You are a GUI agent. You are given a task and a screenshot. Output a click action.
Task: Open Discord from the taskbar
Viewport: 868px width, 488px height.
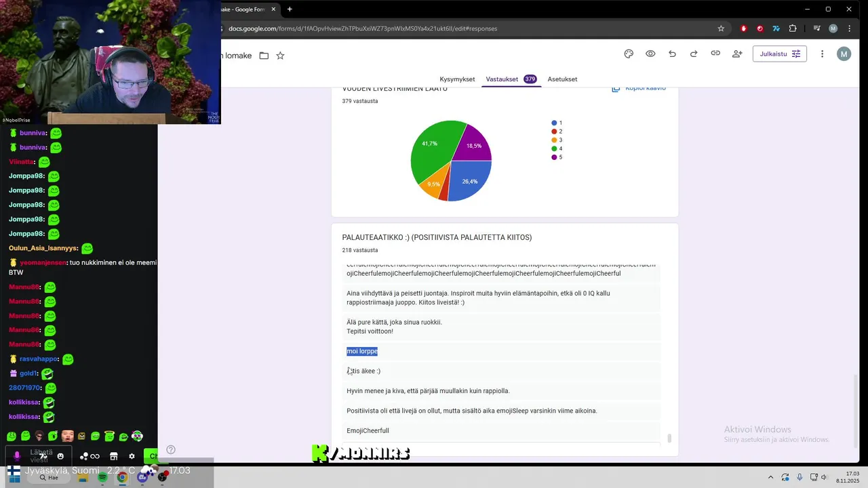[x=142, y=477]
